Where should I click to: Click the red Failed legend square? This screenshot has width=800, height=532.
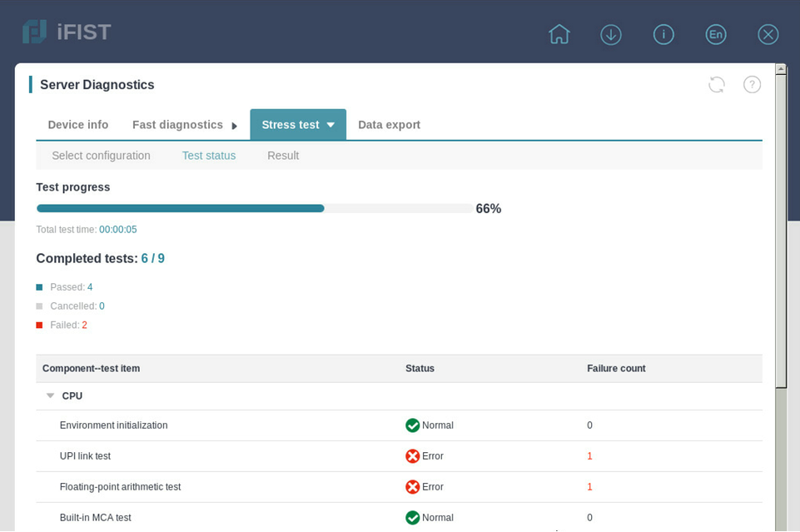click(x=39, y=325)
